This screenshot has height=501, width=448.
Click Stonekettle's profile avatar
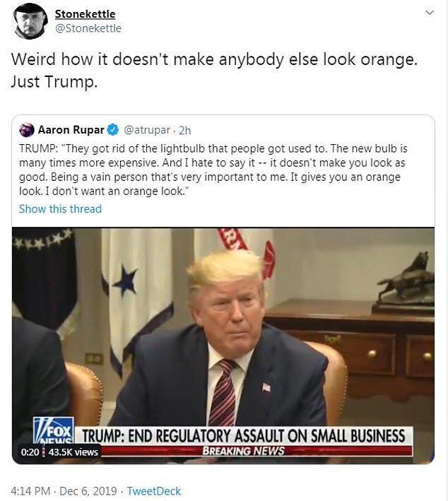pyautogui.click(x=30, y=21)
